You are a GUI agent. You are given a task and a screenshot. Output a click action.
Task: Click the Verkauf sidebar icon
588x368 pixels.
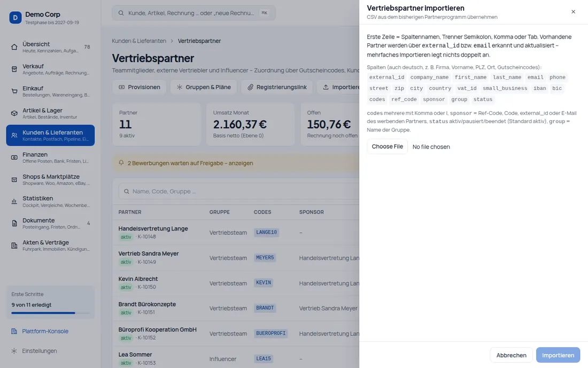coord(14,69)
